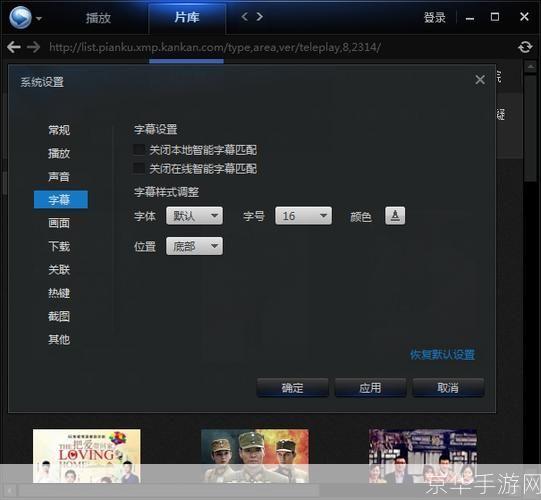This screenshot has width=541, height=500.
Task: Open the Xunlei player logo menu
Action: [20, 17]
